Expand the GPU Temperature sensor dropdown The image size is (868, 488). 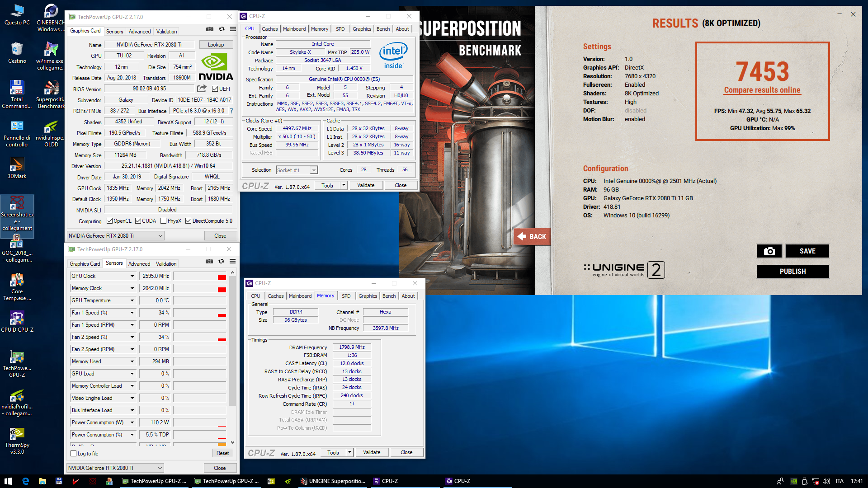(x=132, y=300)
